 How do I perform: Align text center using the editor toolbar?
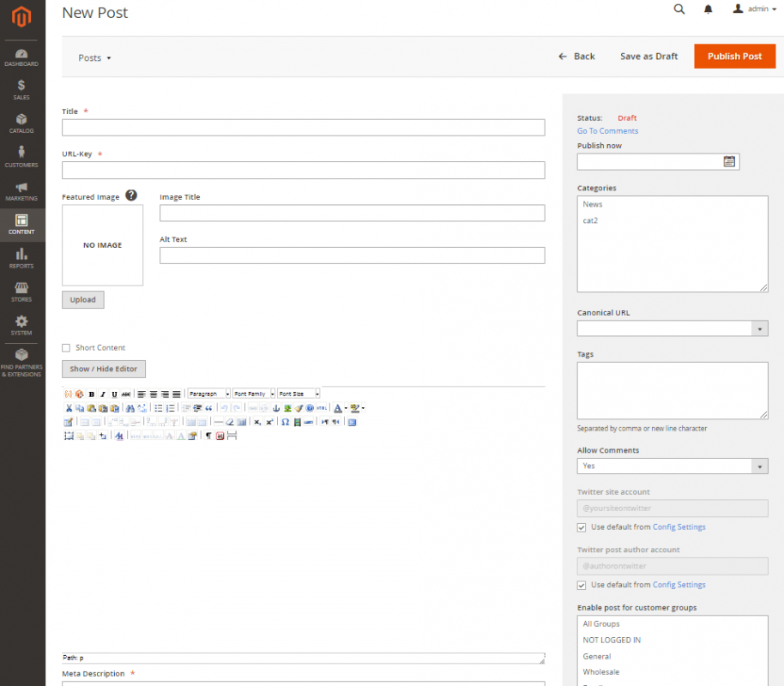click(x=153, y=394)
